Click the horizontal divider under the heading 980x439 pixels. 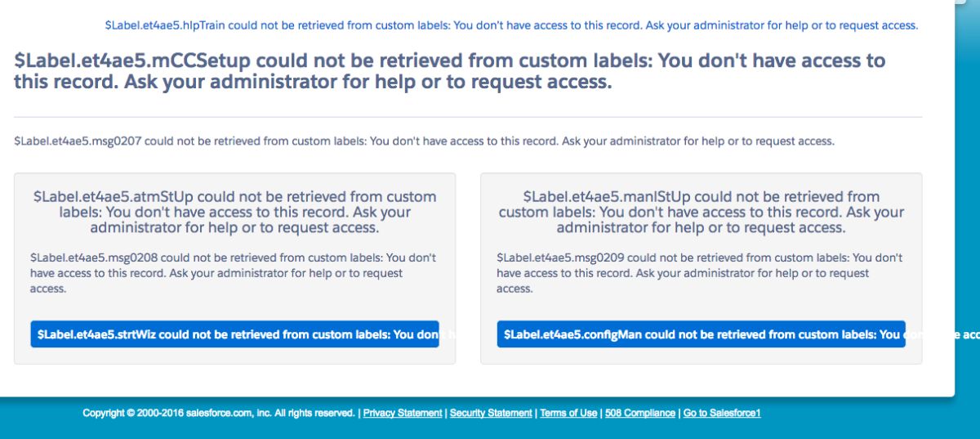click(x=468, y=117)
